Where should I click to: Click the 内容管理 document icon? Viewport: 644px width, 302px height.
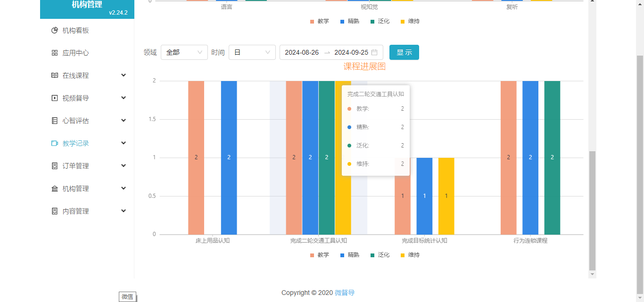pyautogui.click(x=54, y=212)
